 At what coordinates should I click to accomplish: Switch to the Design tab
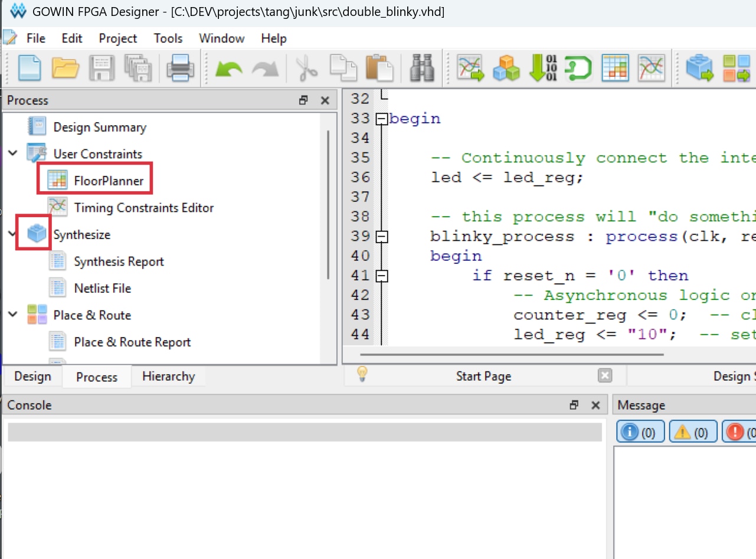(32, 377)
